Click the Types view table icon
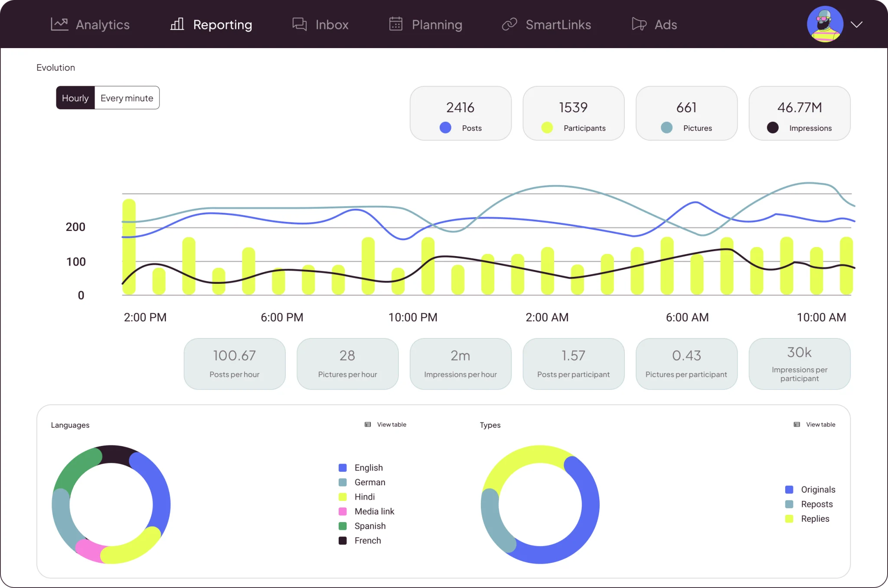 [x=797, y=425]
